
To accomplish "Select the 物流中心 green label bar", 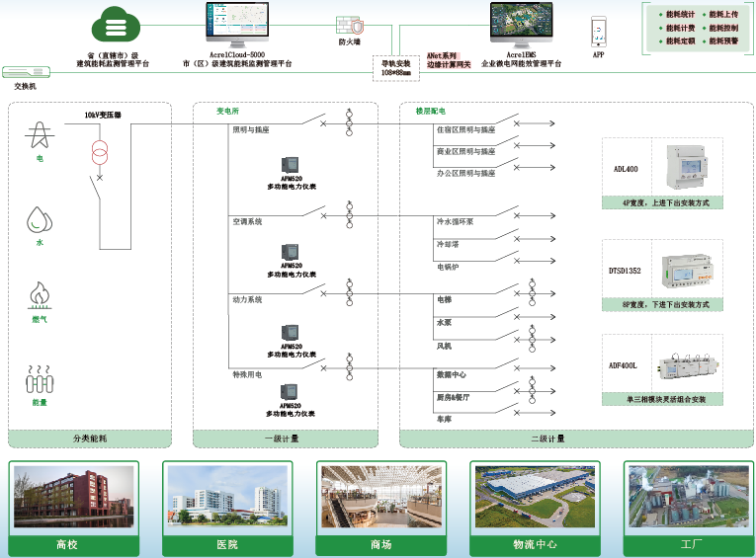I will (x=535, y=544).
